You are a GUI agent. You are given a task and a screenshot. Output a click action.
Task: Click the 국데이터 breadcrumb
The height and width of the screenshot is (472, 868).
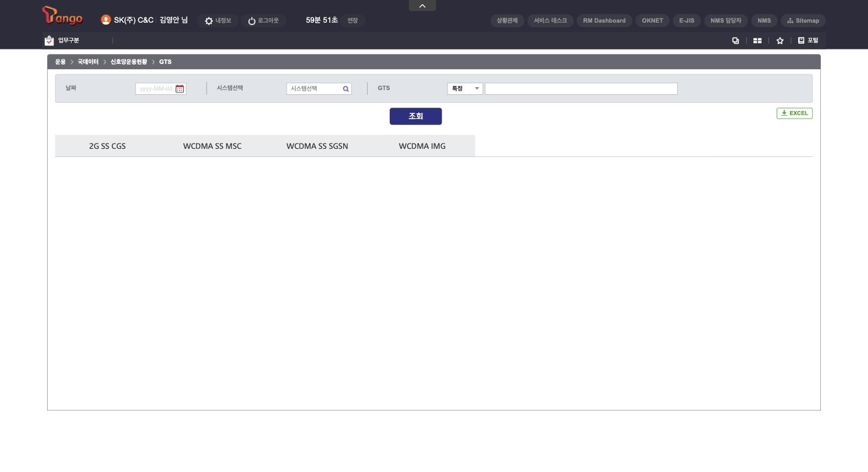(x=88, y=62)
